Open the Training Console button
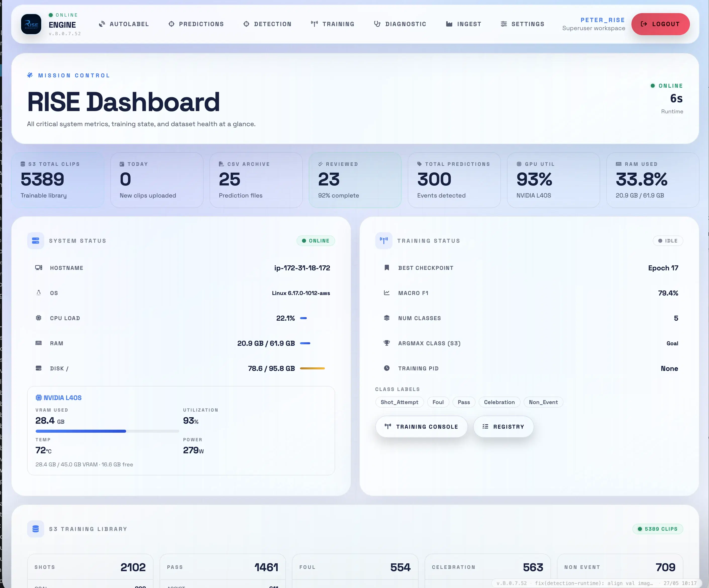The width and height of the screenshot is (709, 588). point(421,427)
